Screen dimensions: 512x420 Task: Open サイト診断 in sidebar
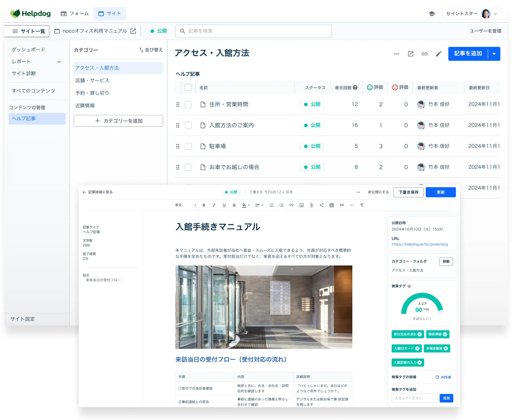(24, 73)
